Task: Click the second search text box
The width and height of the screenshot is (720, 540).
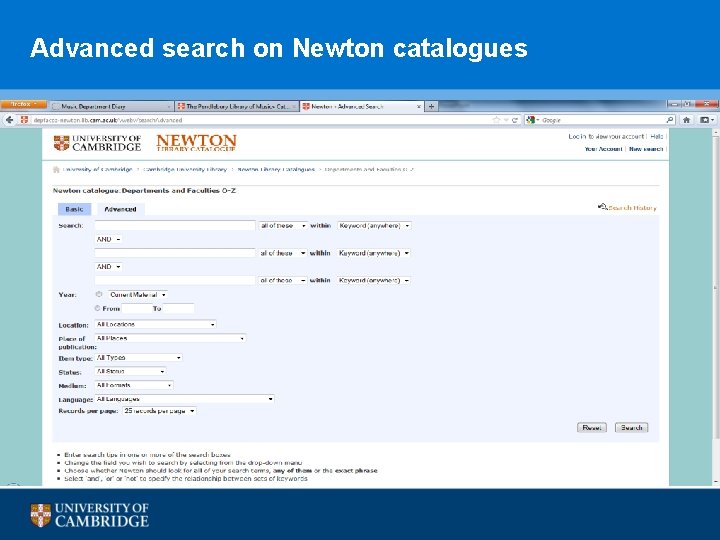Action: coord(175,253)
